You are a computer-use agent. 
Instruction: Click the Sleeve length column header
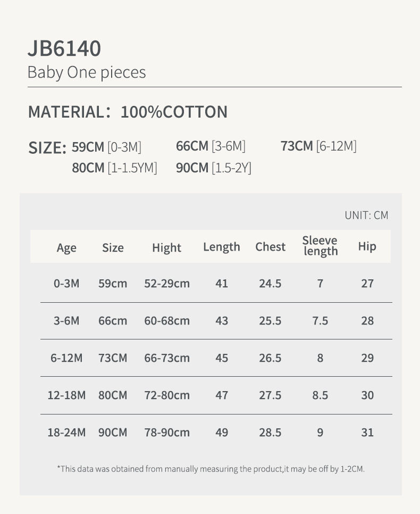320,246
